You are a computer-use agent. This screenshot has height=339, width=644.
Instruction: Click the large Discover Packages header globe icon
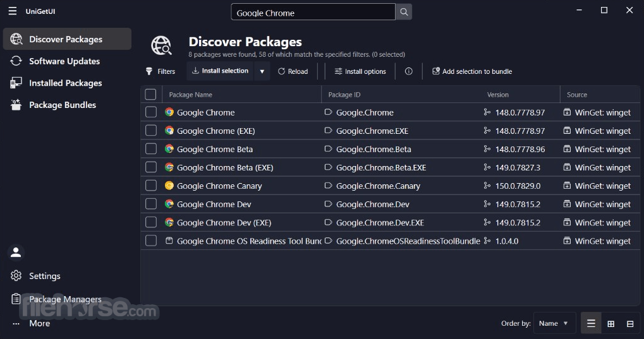coord(161,45)
